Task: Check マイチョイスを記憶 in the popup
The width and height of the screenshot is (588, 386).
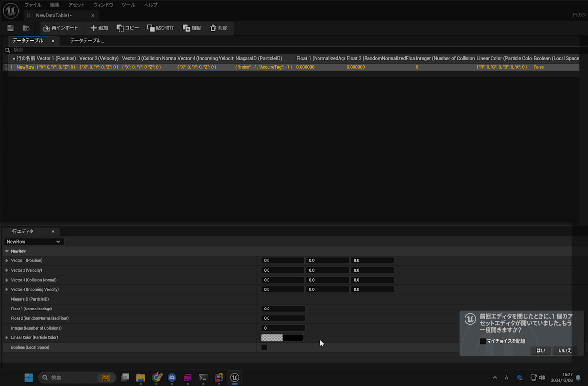Action: click(x=483, y=341)
